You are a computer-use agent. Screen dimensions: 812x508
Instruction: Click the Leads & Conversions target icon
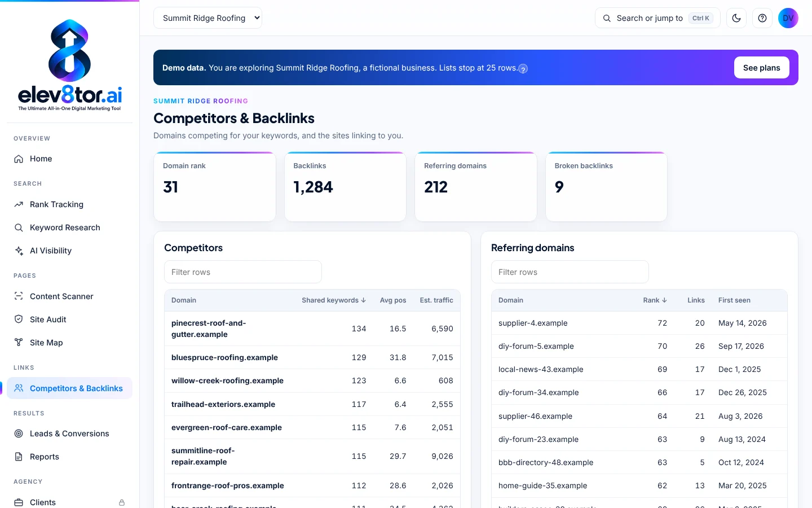19,433
